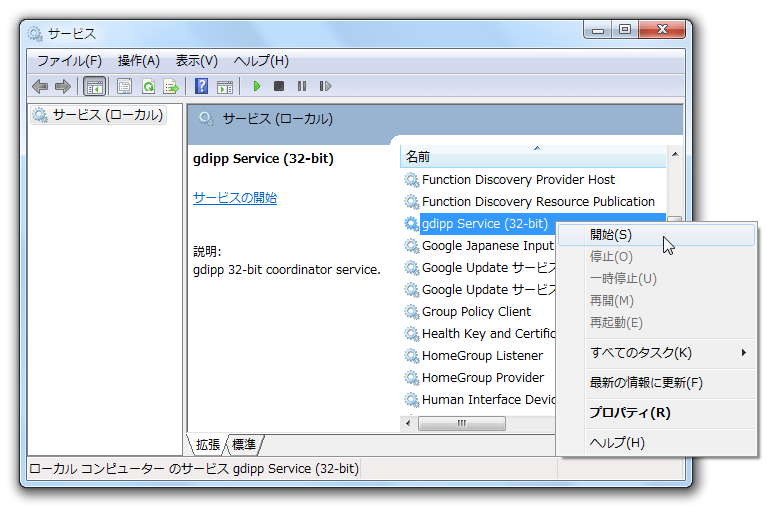Click the Refresh toolbar icon
This screenshot has width=767, height=509.
(148, 87)
